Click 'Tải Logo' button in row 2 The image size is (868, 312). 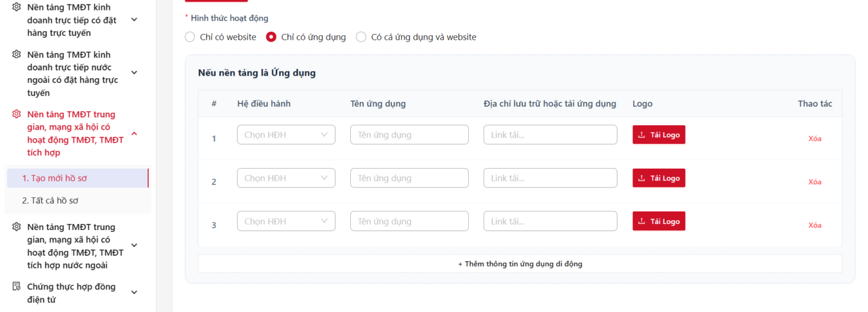pyautogui.click(x=658, y=178)
